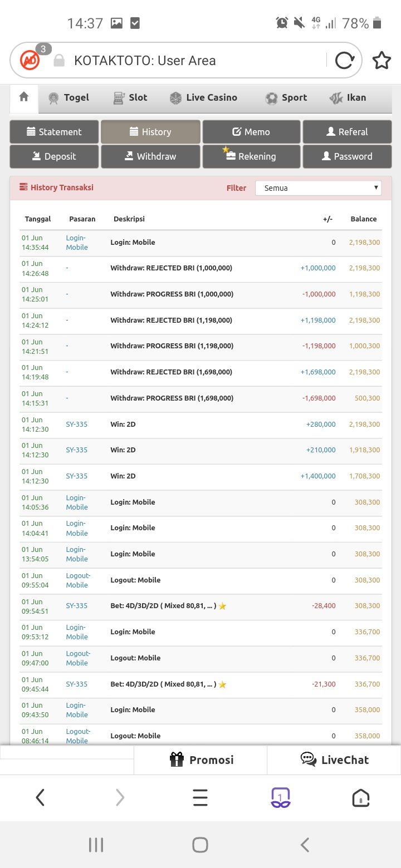This screenshot has width=401, height=868.
Task: Switch to the Slot tab
Action: click(x=130, y=98)
